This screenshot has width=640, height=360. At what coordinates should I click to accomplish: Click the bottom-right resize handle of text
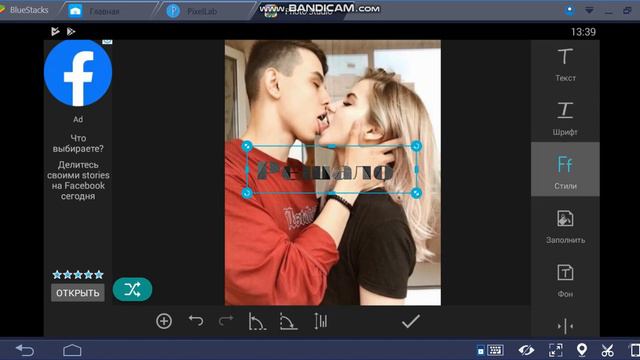tap(416, 193)
